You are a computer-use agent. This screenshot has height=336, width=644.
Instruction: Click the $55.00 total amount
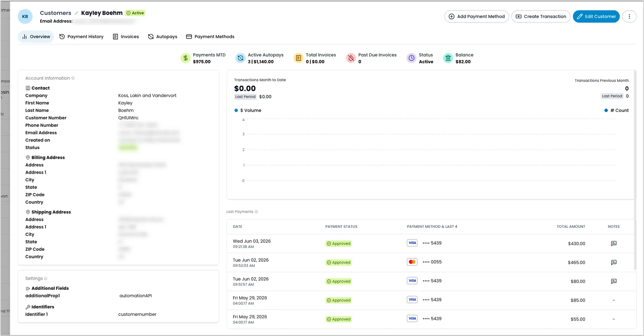tap(578, 319)
